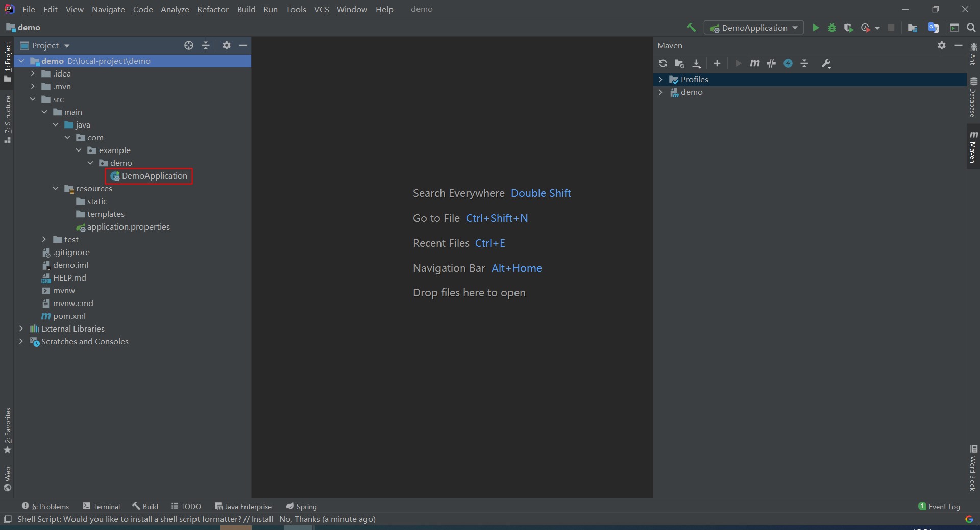Screen dimensions: 980x530
Task: Open Maven settings wrench icon
Action: [x=826, y=63]
